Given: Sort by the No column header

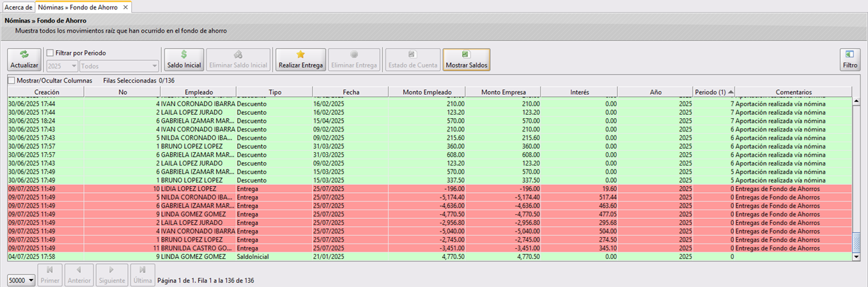Looking at the screenshot, I should pyautogui.click(x=123, y=91).
